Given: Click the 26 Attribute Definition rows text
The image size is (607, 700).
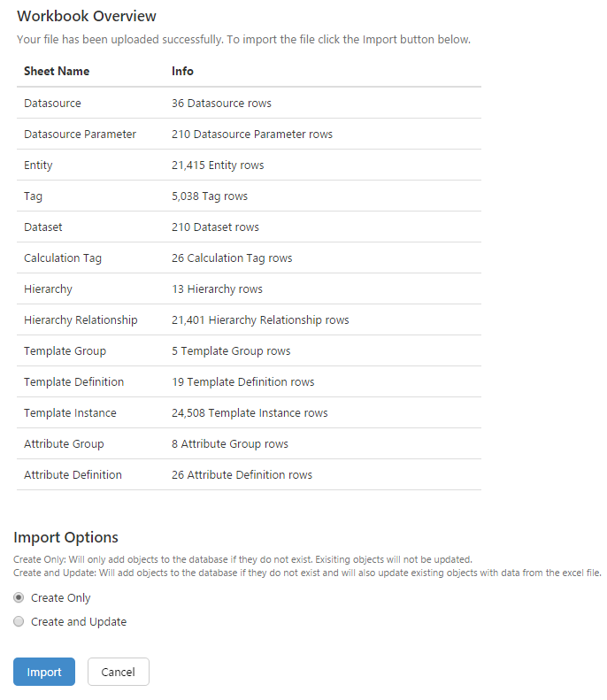Looking at the screenshot, I should (x=242, y=475).
